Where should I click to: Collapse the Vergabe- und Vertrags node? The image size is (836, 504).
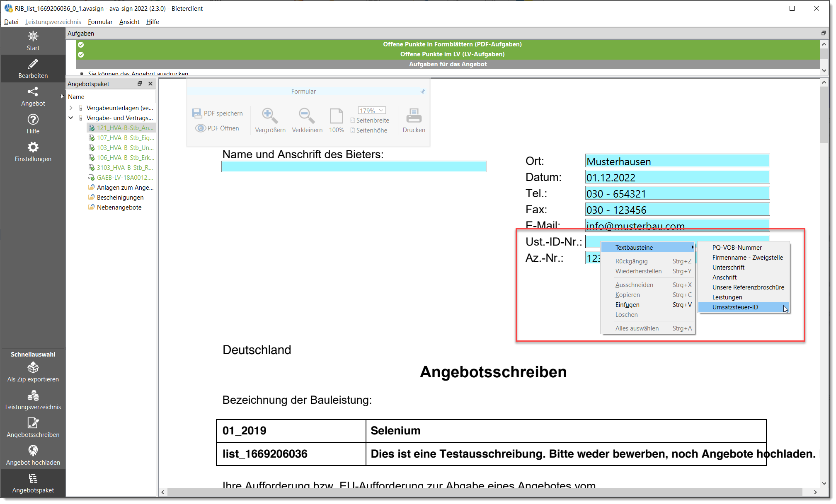click(71, 118)
